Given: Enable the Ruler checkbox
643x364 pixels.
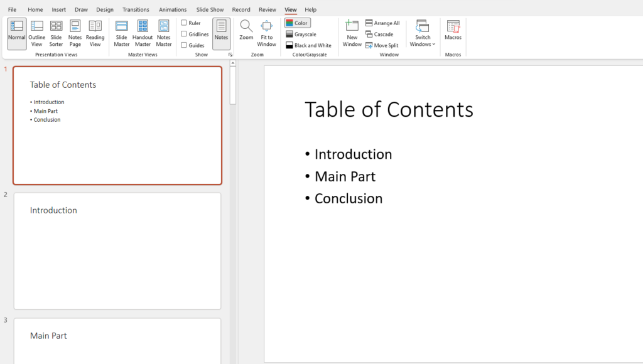Looking at the screenshot, I should click(184, 23).
